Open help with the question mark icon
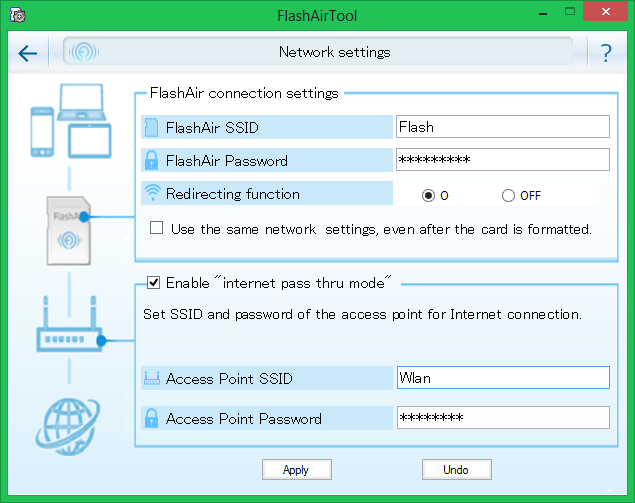Image resolution: width=635 pixels, height=503 pixels. [x=606, y=53]
